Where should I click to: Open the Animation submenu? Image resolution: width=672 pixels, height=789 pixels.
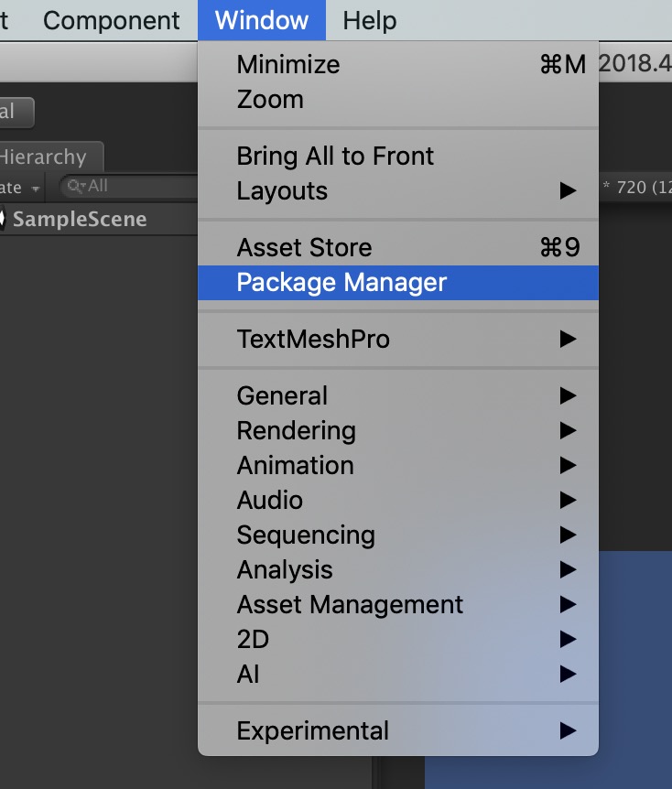[295, 465]
